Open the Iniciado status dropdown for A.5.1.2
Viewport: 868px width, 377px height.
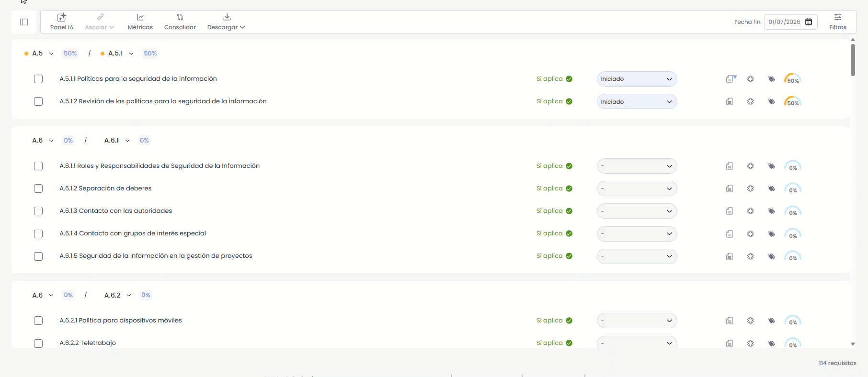[x=636, y=101]
